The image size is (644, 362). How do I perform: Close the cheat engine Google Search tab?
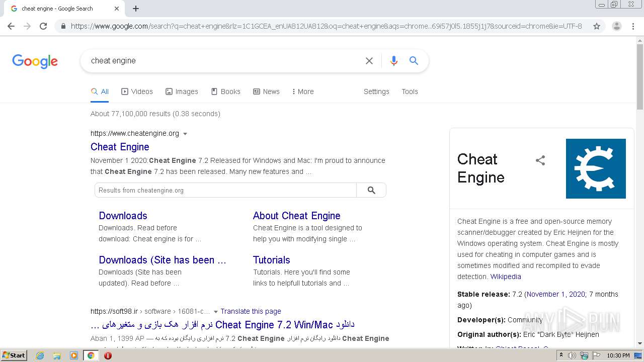coord(117,9)
